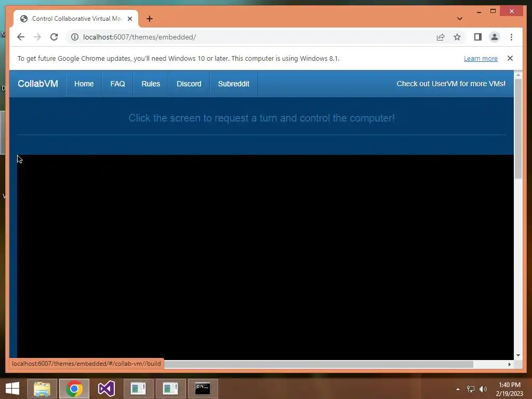Open the Discord nav item

[189, 84]
